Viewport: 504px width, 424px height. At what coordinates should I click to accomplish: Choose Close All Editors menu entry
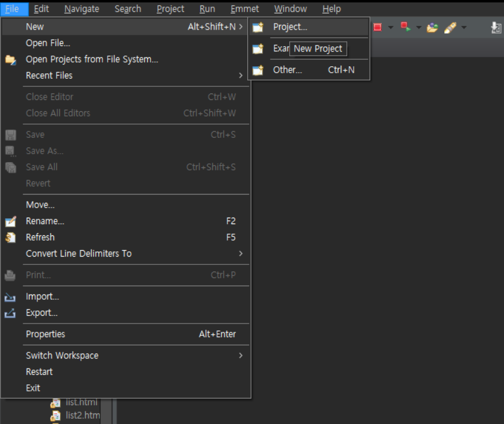(x=125, y=113)
